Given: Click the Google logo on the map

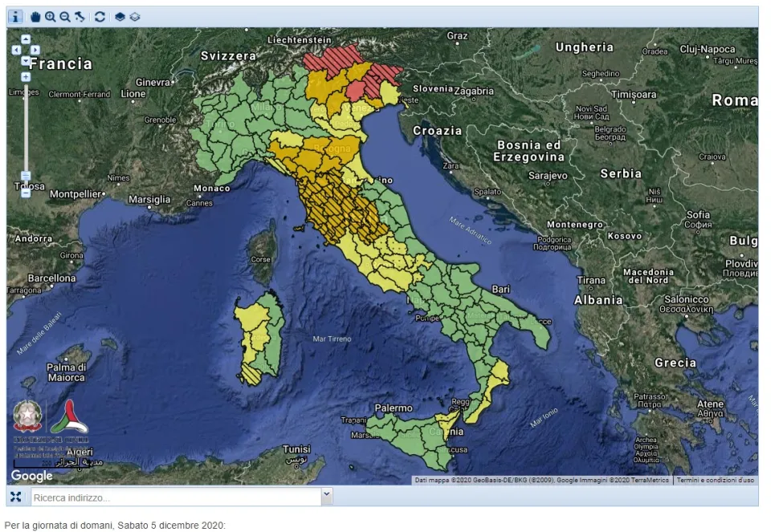Looking at the screenshot, I should point(32,476).
